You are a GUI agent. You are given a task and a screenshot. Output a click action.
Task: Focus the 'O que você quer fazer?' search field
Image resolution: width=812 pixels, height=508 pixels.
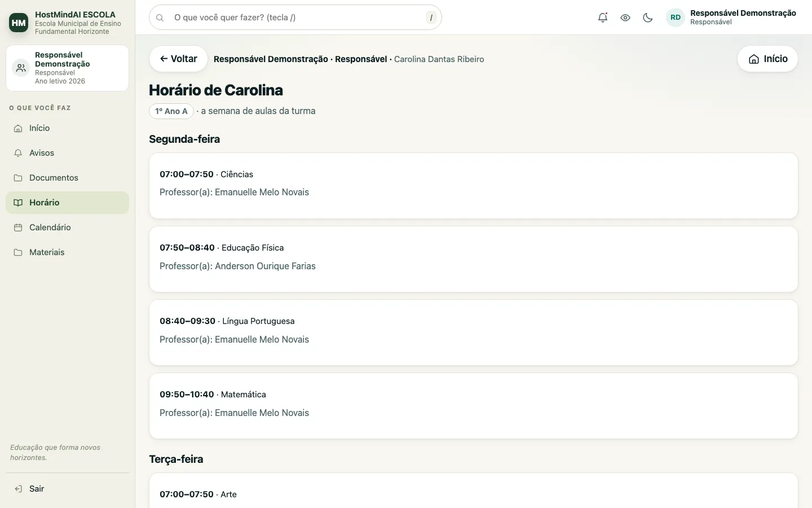[x=295, y=17]
